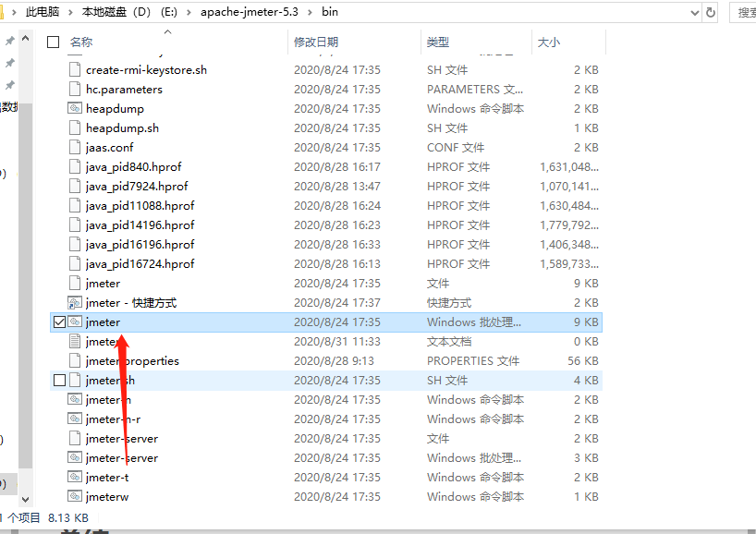Image resolution: width=756 pixels, height=534 pixels.
Task: Toggle the select-all checkbox above 名称 column
Action: [53, 42]
